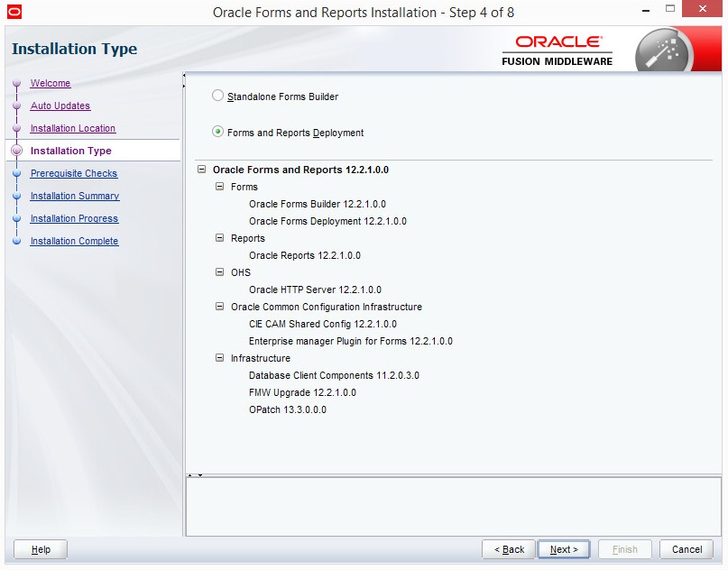
Task: Click the Installation Type step bullet icon
Action: (x=17, y=151)
